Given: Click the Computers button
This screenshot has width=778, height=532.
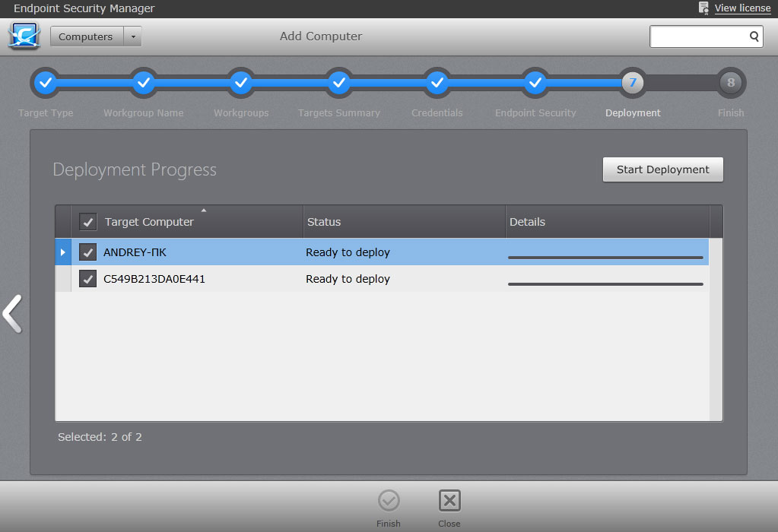Looking at the screenshot, I should 87,36.
